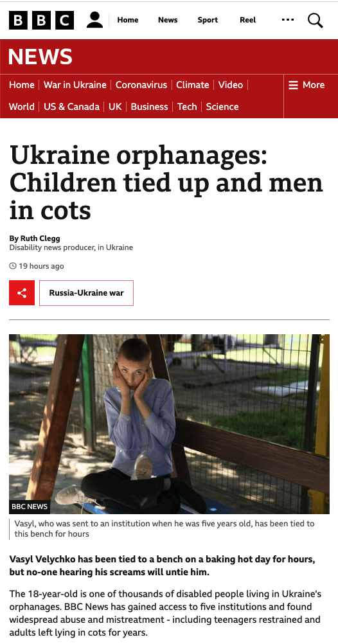The image size is (338, 644).
Task: Click the hamburger icon beside More
Action: [293, 85]
